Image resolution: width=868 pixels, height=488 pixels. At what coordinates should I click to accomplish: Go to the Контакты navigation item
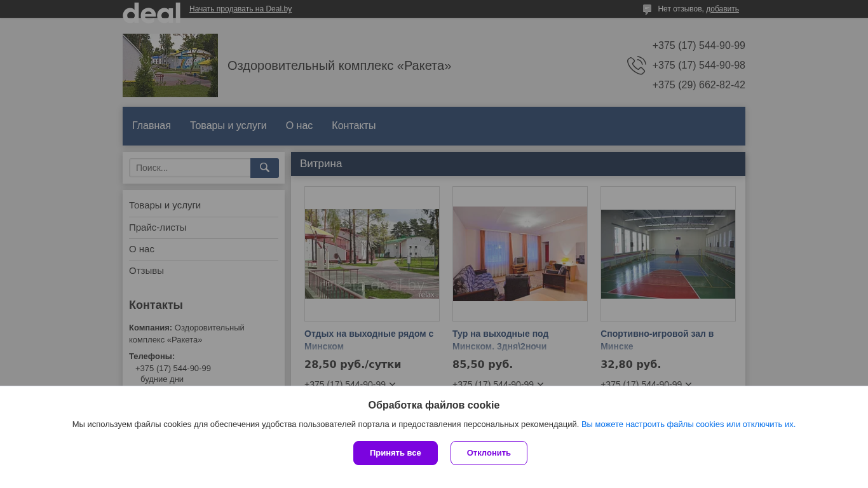353,126
